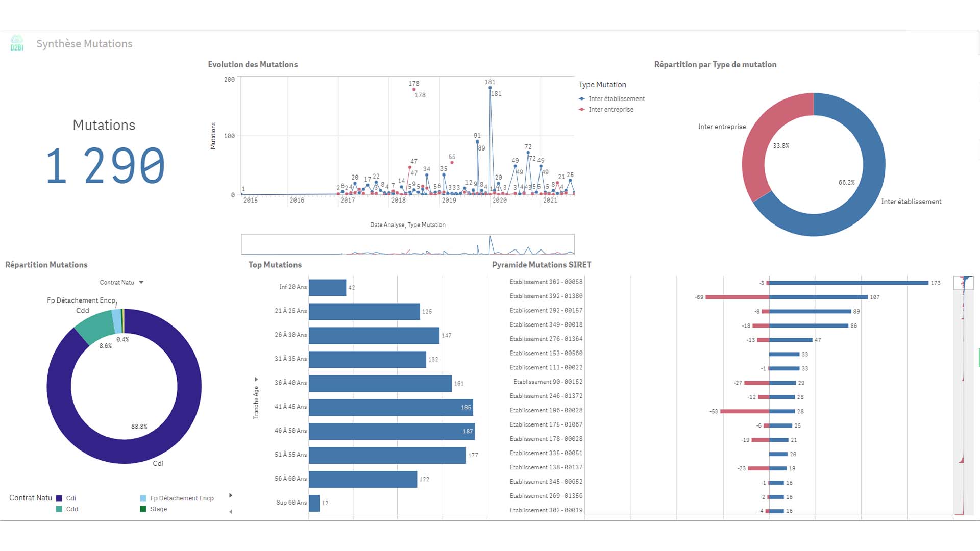The image size is (980, 551).
Task: Click the D2BI logo icon
Action: pyautogui.click(x=17, y=43)
